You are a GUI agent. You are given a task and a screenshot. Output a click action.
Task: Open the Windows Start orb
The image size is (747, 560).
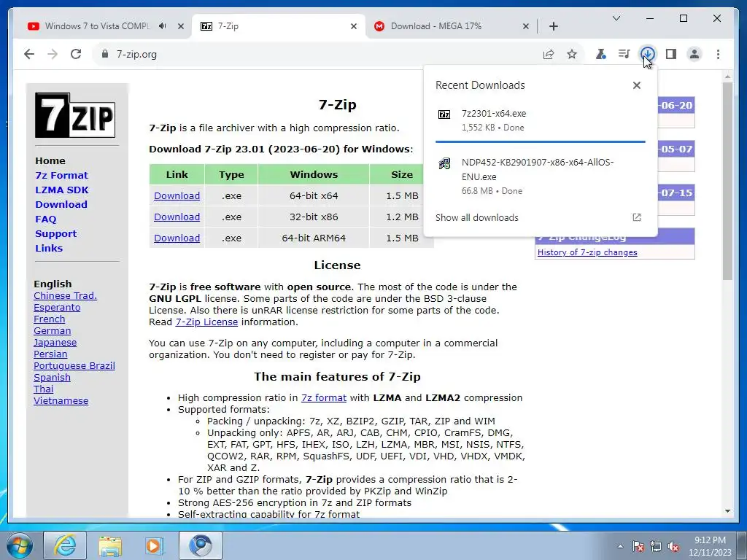pyautogui.click(x=20, y=545)
